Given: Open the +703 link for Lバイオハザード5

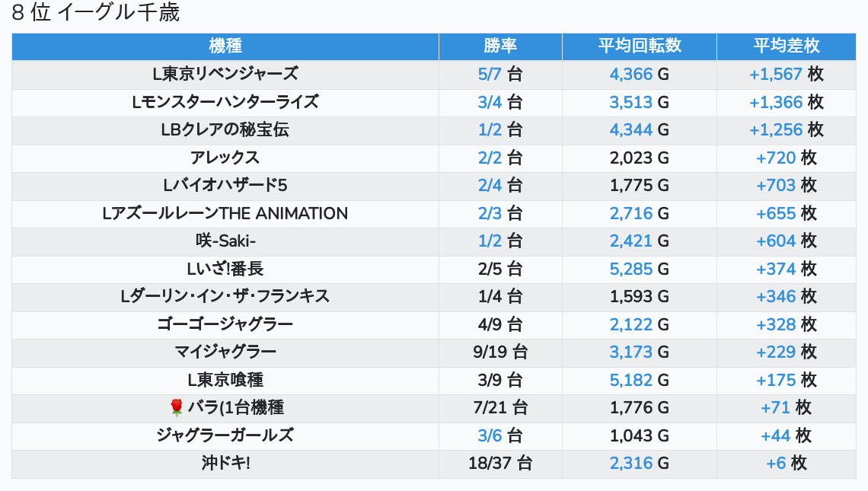Looking at the screenshot, I should pos(776,186).
